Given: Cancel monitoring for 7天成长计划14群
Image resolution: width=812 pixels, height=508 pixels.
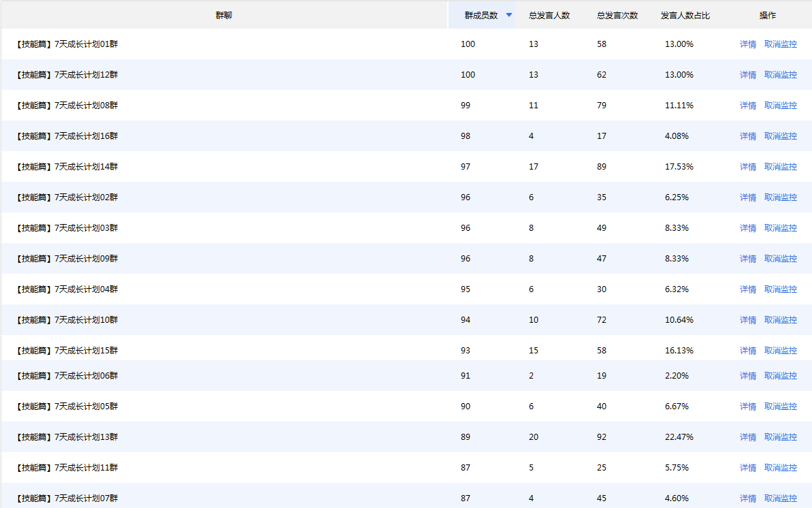Looking at the screenshot, I should (x=780, y=167).
